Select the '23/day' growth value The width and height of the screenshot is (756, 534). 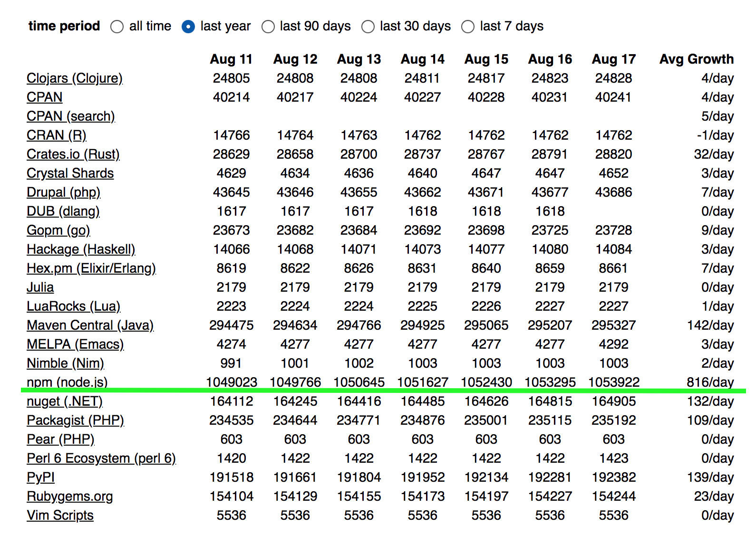714,496
